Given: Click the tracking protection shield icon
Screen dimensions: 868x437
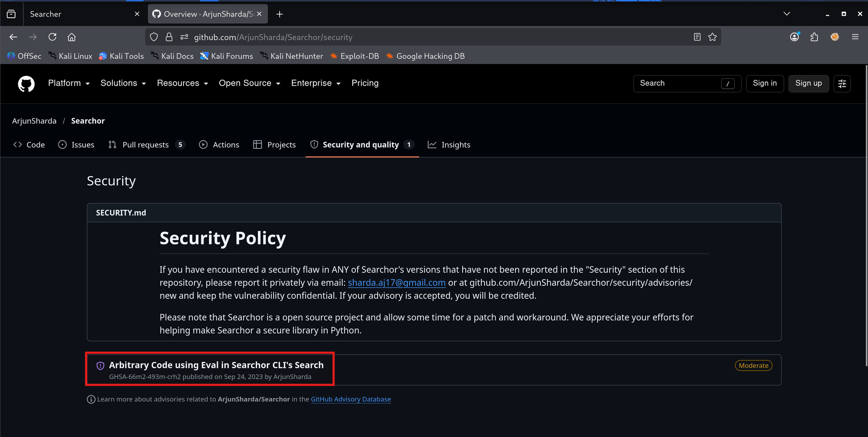Looking at the screenshot, I should [x=154, y=37].
